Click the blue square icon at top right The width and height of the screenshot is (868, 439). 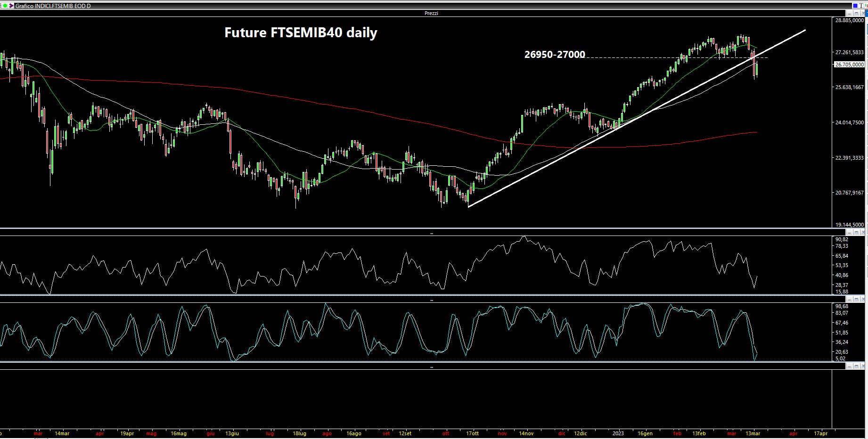855,6
